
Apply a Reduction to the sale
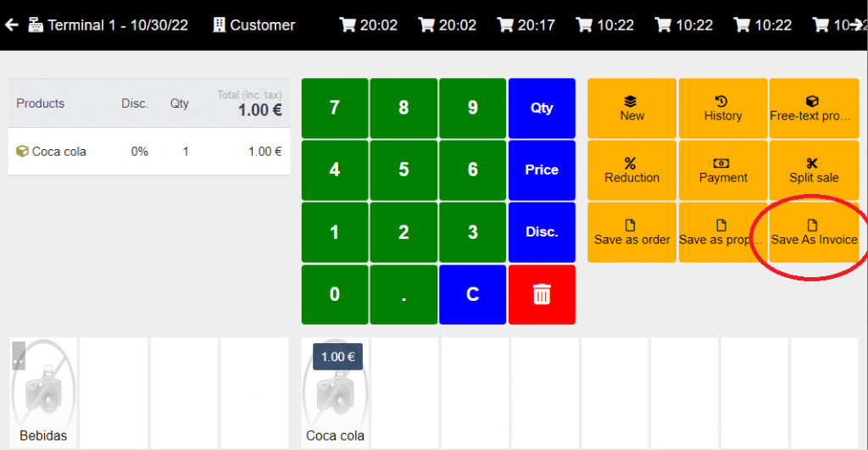pyautogui.click(x=632, y=170)
